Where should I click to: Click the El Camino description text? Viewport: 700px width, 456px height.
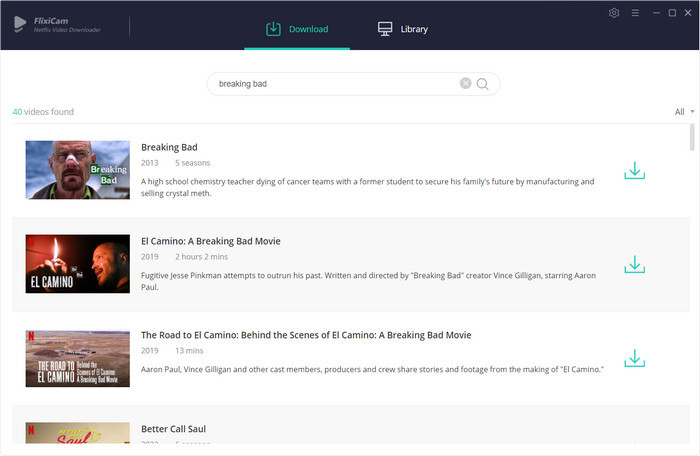pyautogui.click(x=368, y=281)
